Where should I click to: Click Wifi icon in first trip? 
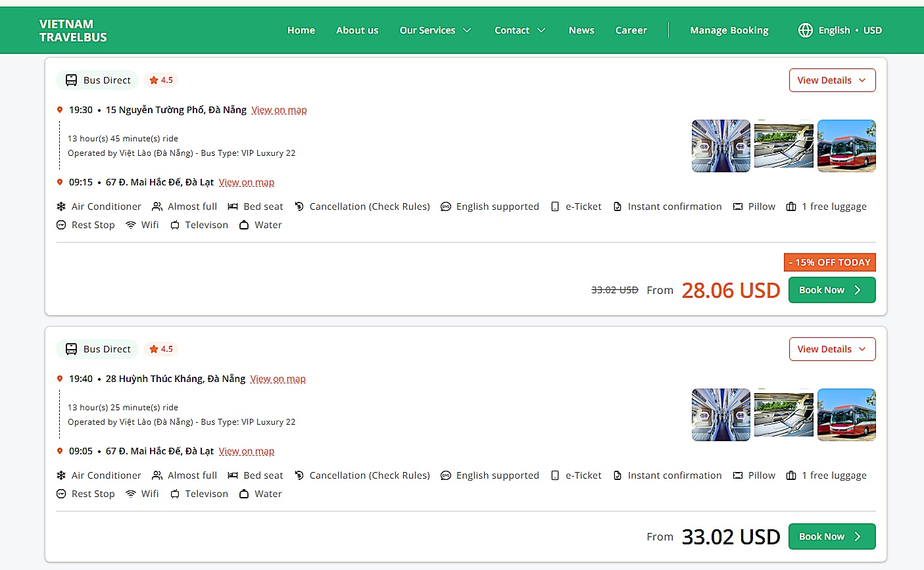(131, 225)
